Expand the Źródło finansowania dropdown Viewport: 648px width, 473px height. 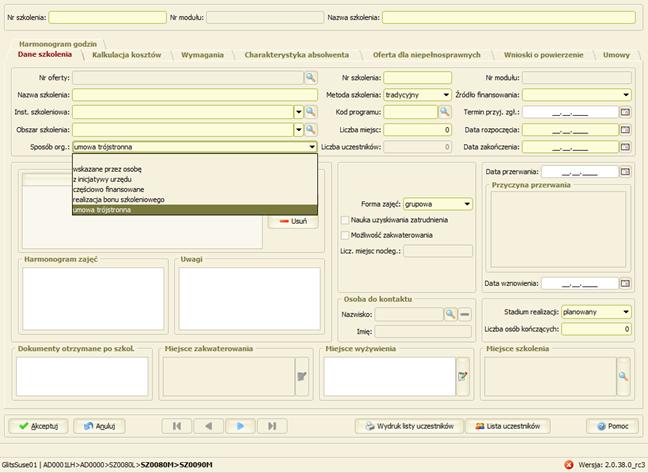pyautogui.click(x=626, y=95)
